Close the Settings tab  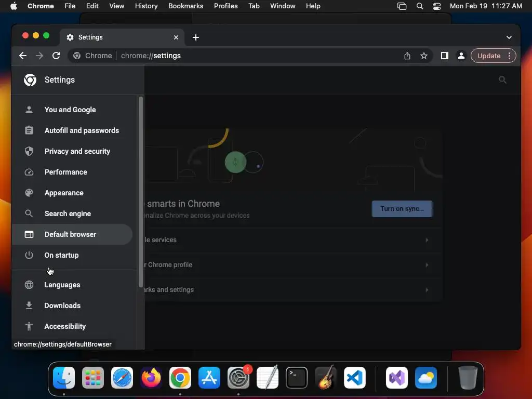tap(176, 37)
